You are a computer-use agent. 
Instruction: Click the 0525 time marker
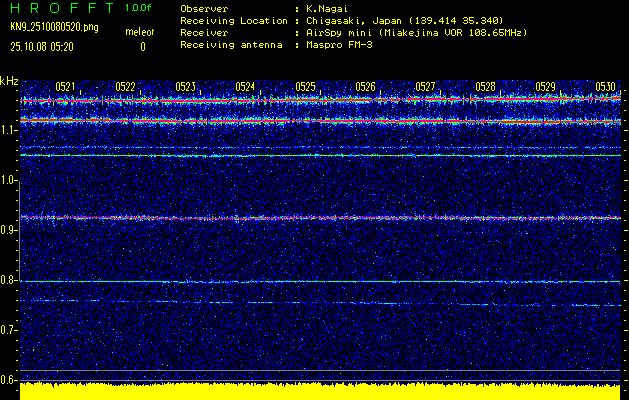pyautogui.click(x=305, y=87)
